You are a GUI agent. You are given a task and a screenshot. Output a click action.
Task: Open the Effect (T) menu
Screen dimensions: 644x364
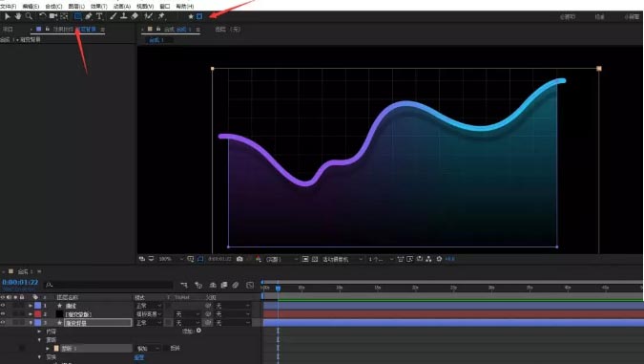tap(99, 6)
